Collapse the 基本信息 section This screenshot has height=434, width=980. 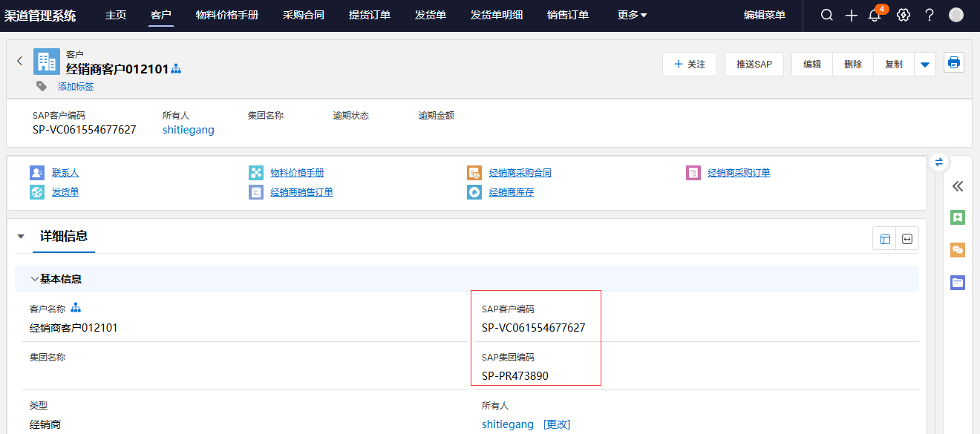click(x=35, y=280)
